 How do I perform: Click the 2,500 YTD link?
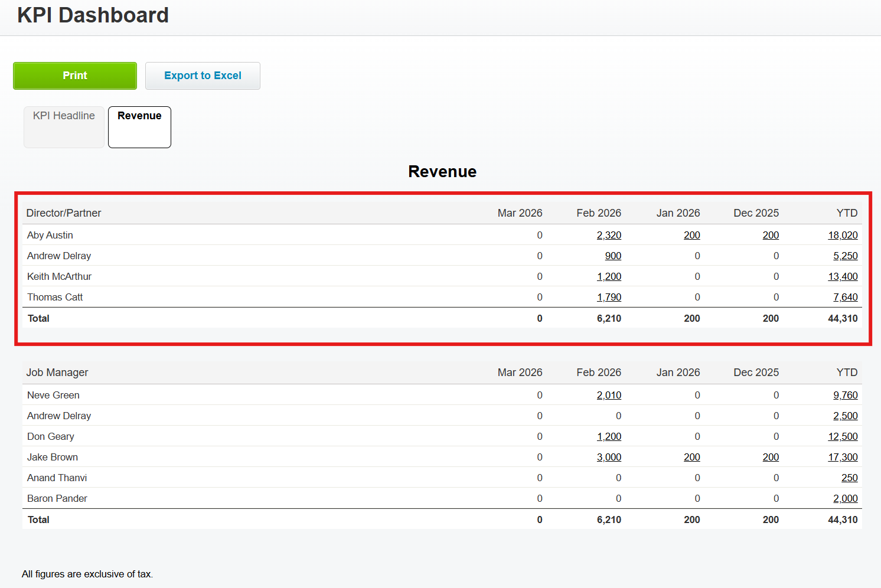coord(846,416)
